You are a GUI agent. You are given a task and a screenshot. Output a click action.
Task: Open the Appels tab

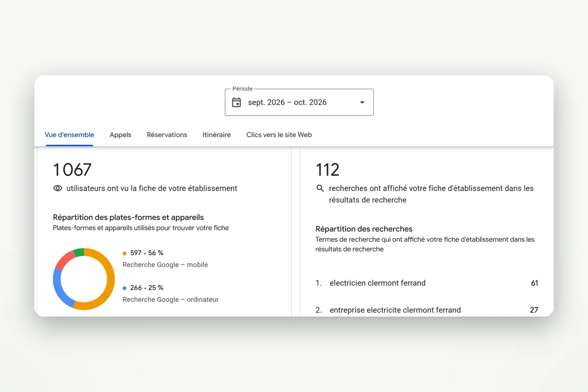tap(121, 135)
